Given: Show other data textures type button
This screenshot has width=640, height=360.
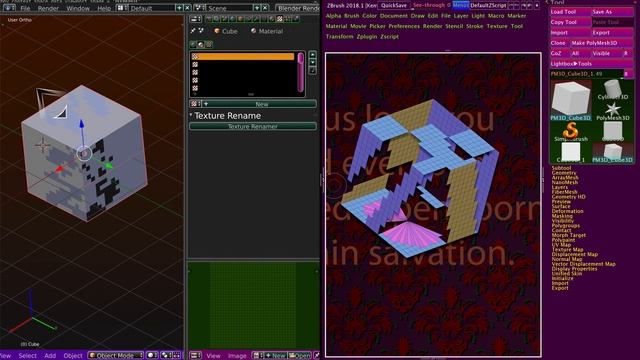Looking at the screenshot, I should point(209,44).
